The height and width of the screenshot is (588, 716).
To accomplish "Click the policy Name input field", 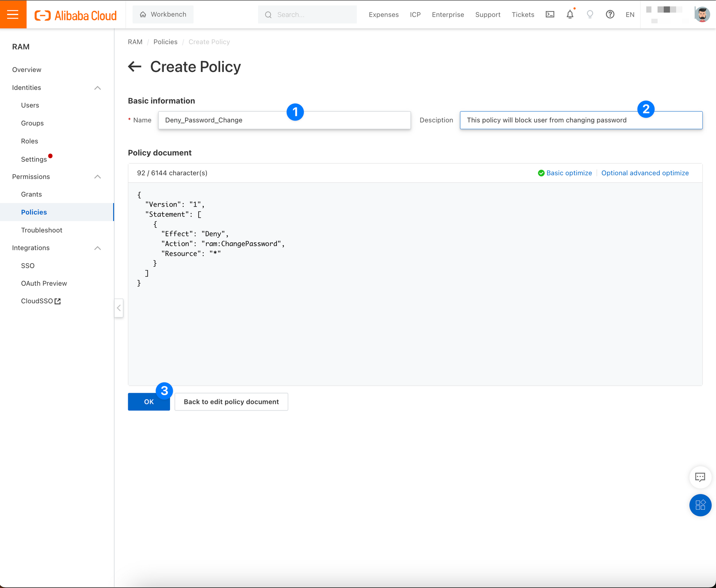I will pyautogui.click(x=284, y=120).
